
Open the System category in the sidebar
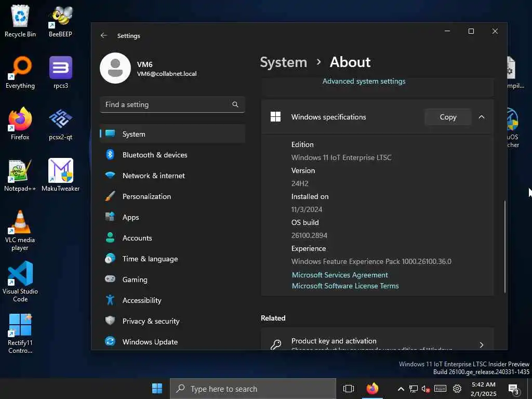172,134
